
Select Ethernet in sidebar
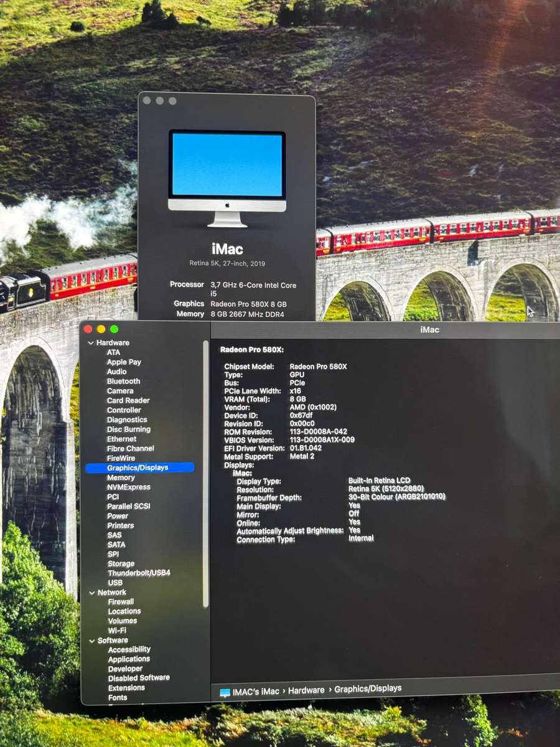coord(121,439)
